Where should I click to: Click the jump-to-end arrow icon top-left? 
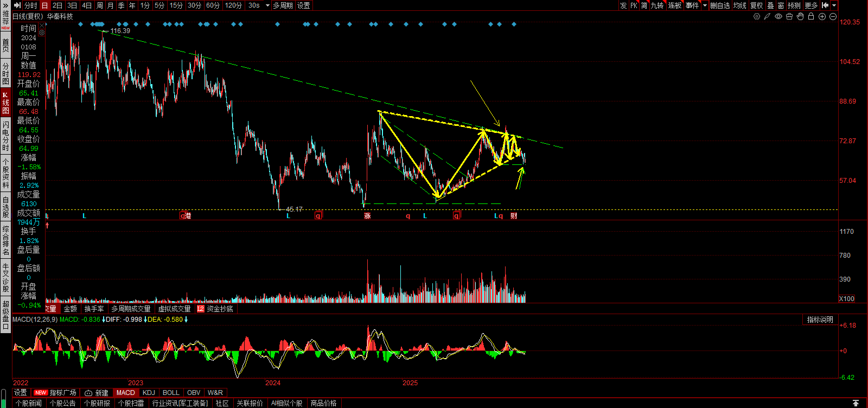(17, 5)
